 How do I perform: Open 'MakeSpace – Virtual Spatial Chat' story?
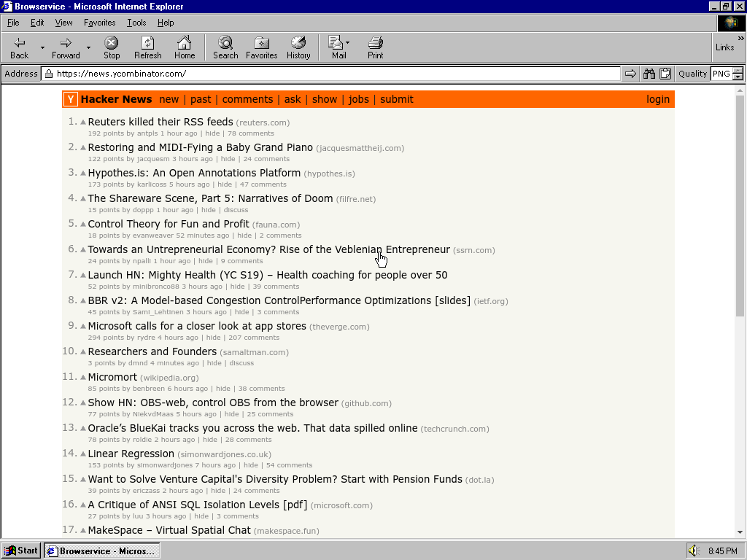169,531
